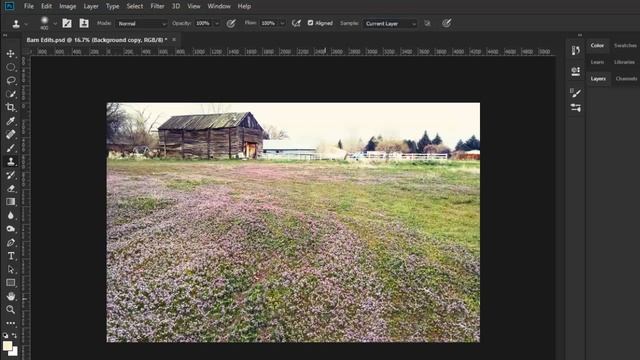Open the Layer menu
Viewport: 640px width, 360px height.
coord(91,6)
